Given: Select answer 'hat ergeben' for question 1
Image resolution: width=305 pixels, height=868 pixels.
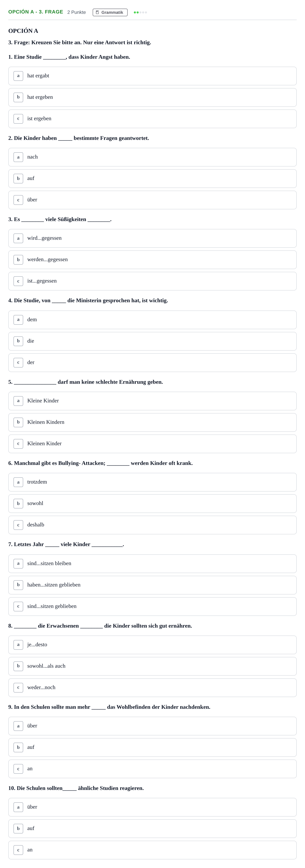Looking at the screenshot, I should click(x=152, y=97).
